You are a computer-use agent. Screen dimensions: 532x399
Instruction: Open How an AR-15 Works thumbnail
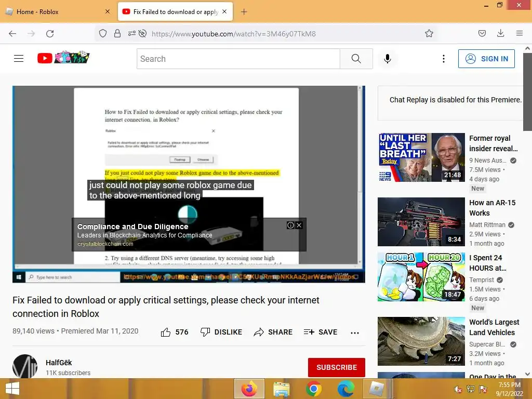tap(421, 222)
